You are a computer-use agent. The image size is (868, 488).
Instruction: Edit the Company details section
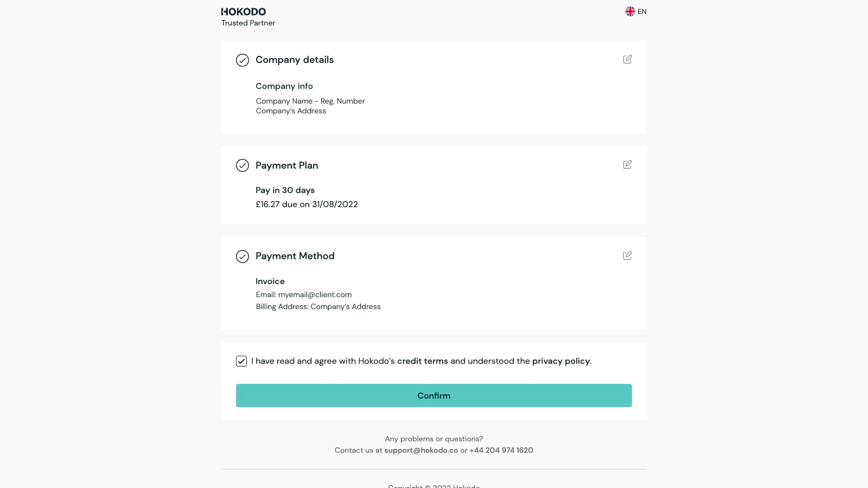[x=627, y=59]
